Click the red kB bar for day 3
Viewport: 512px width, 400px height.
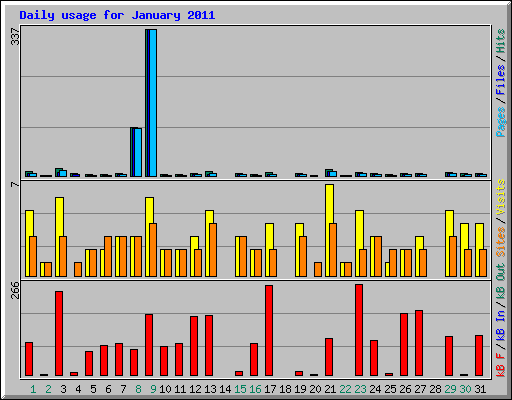(x=59, y=334)
